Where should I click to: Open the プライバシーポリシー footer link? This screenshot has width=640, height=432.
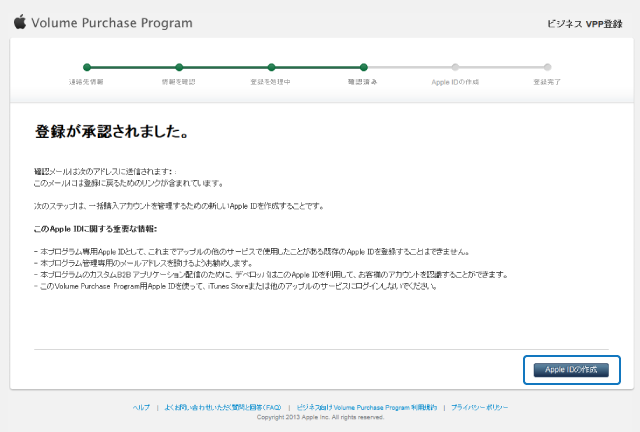[x=479, y=408]
